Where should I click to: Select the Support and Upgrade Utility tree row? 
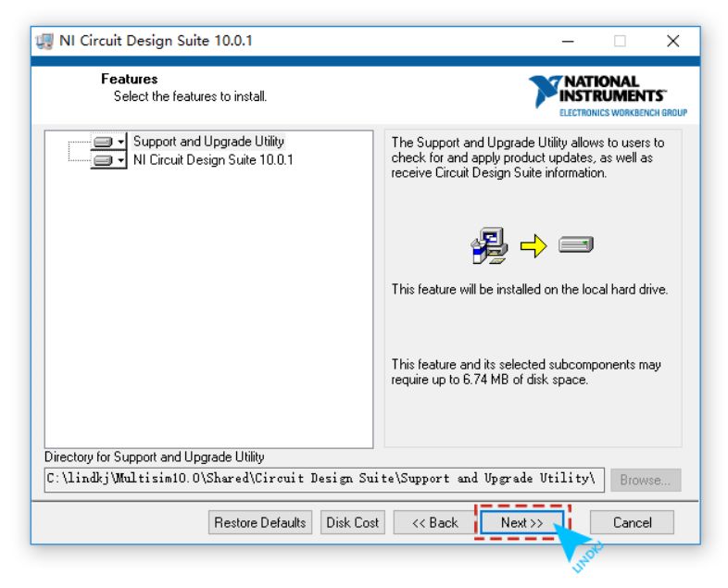pos(208,141)
